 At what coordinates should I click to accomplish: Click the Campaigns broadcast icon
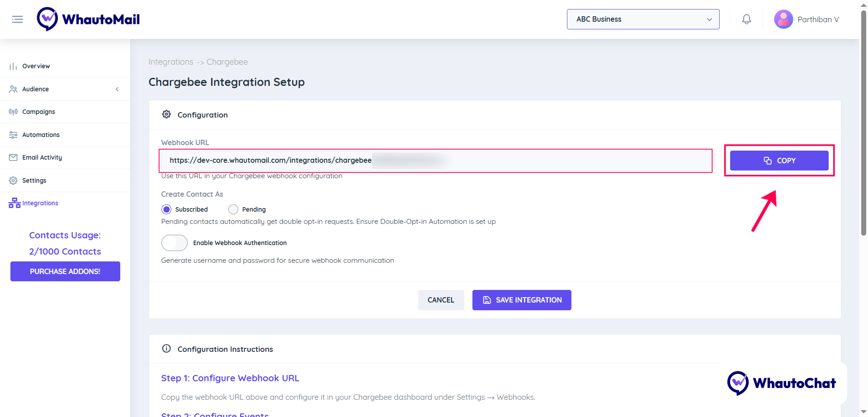pyautogui.click(x=13, y=112)
